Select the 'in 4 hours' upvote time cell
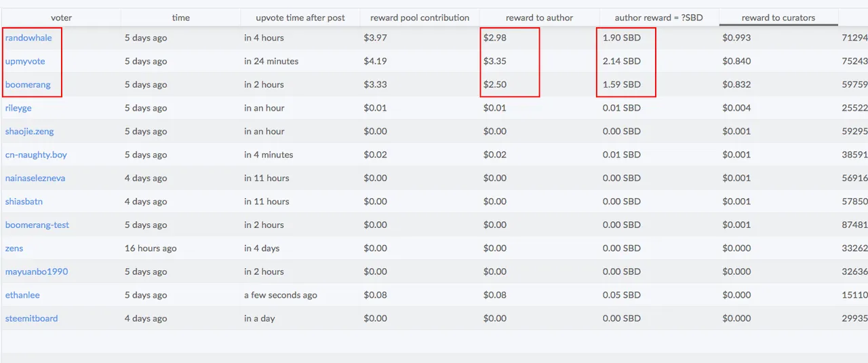 pos(264,38)
